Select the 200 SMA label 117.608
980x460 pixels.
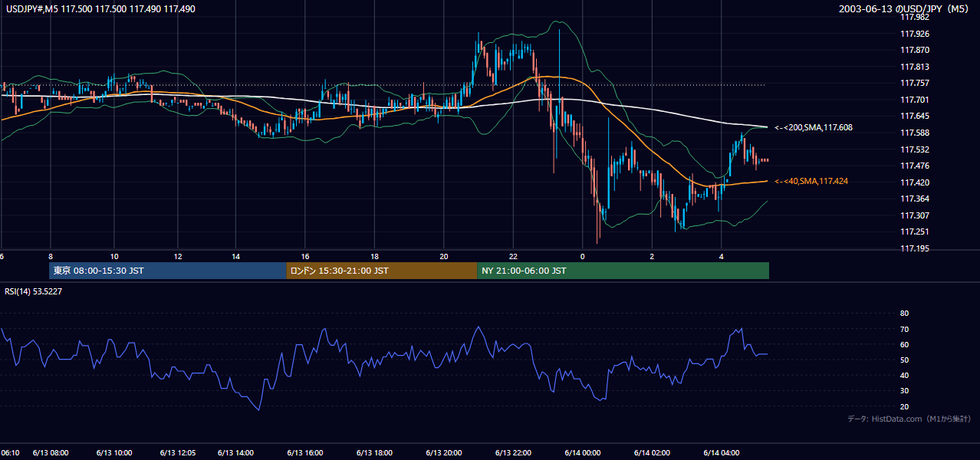pos(813,127)
